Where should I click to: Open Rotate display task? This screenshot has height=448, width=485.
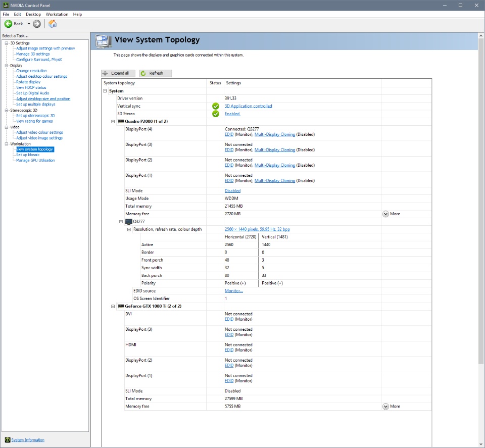point(28,82)
